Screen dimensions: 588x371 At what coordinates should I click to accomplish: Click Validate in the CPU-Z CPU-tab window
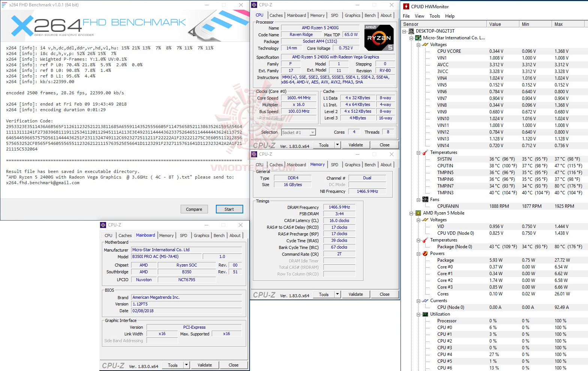tap(356, 145)
